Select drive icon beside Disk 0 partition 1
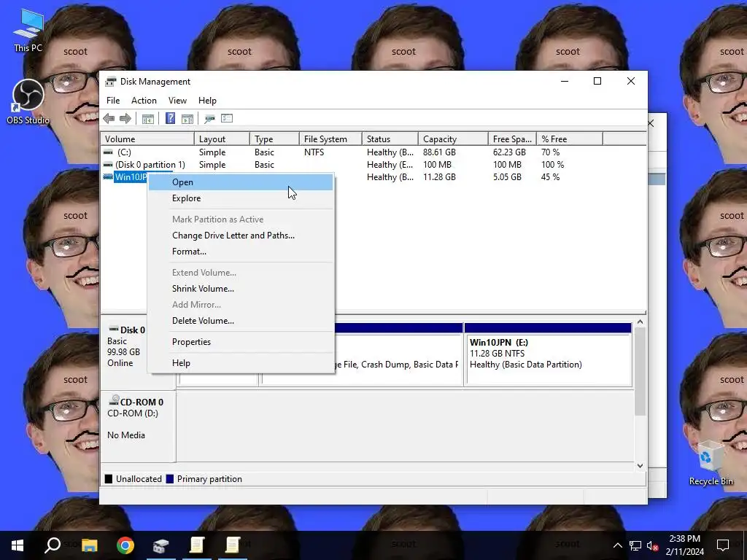 [x=108, y=164]
